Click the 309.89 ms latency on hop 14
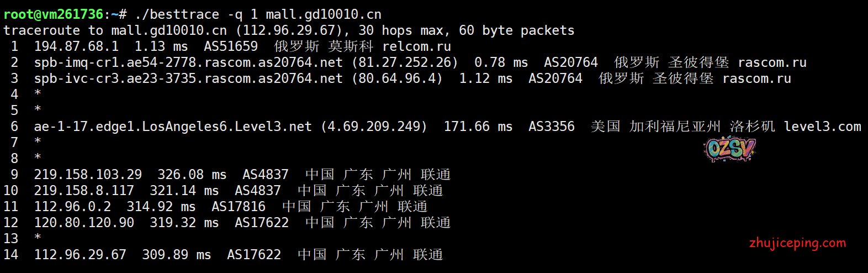 click(176, 255)
